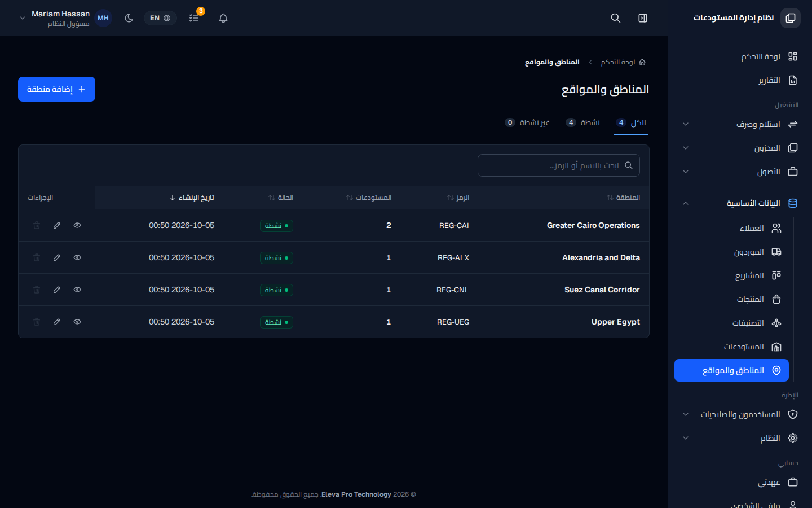This screenshot has height=508, width=812.
Task: Click the home icon in breadcrumb
Action: coord(642,62)
